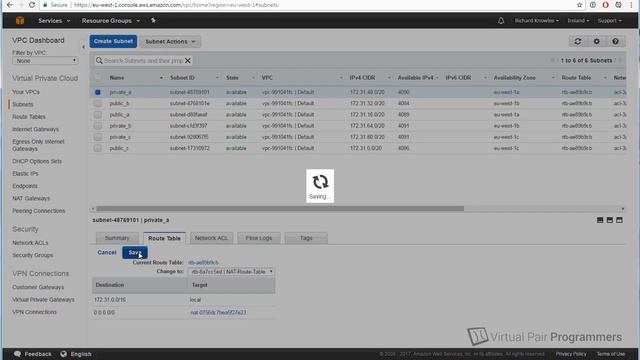Open Internet Gateways in sidebar
This screenshot has width=640, height=360.
[36, 129]
